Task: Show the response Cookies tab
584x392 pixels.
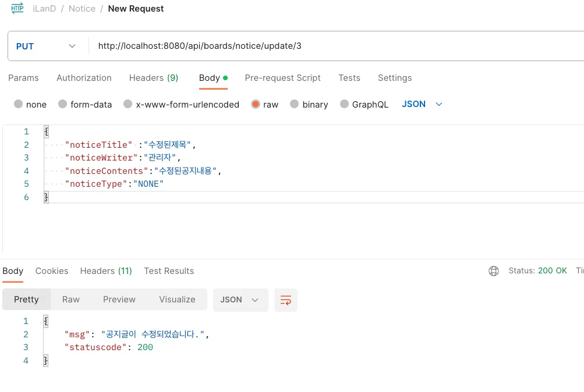Action: (52, 271)
